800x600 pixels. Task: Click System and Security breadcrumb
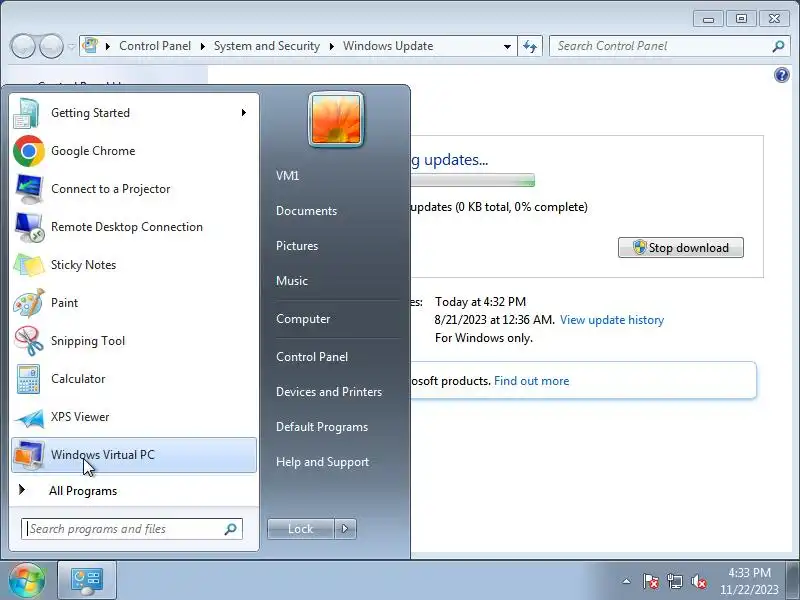266,46
